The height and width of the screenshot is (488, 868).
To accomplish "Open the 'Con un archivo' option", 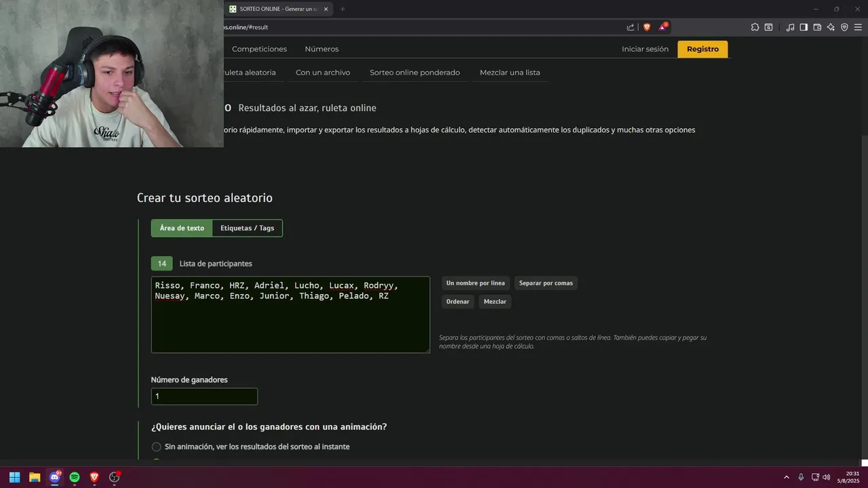I will click(x=323, y=73).
